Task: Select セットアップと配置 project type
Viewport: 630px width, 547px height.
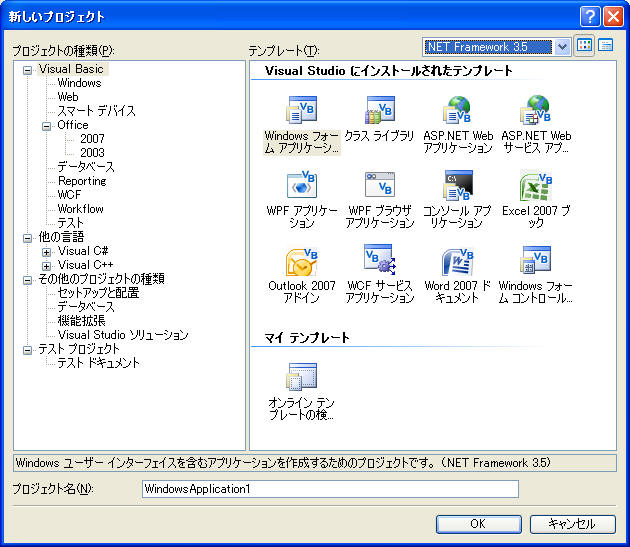Action: [98, 293]
